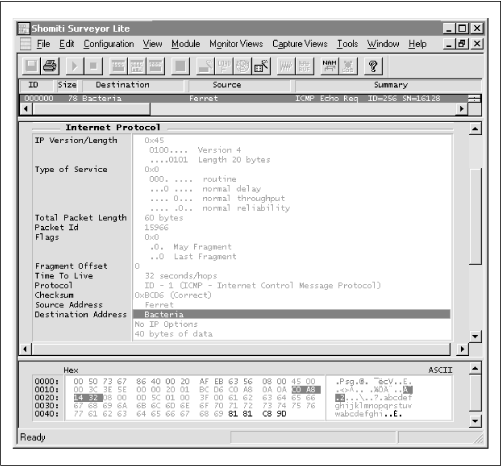Click the Destination column header
The height and width of the screenshot is (467, 502).
tap(133, 85)
